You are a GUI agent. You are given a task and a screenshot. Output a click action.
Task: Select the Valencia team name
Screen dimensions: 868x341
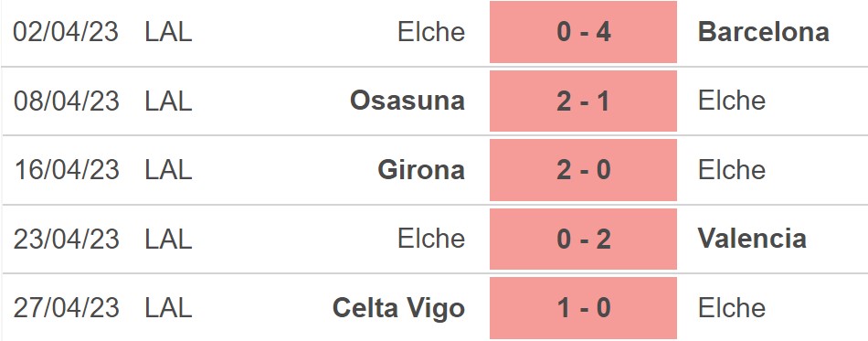tap(752, 239)
